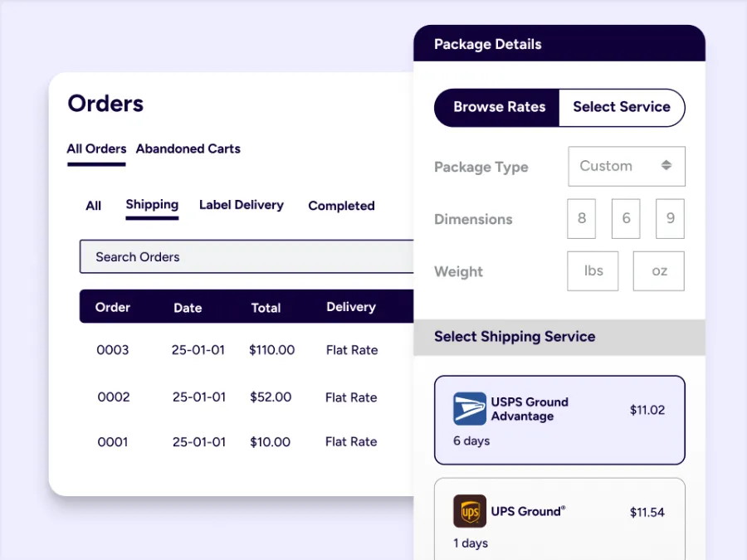
Task: Switch to Select Service mode
Action: (621, 107)
